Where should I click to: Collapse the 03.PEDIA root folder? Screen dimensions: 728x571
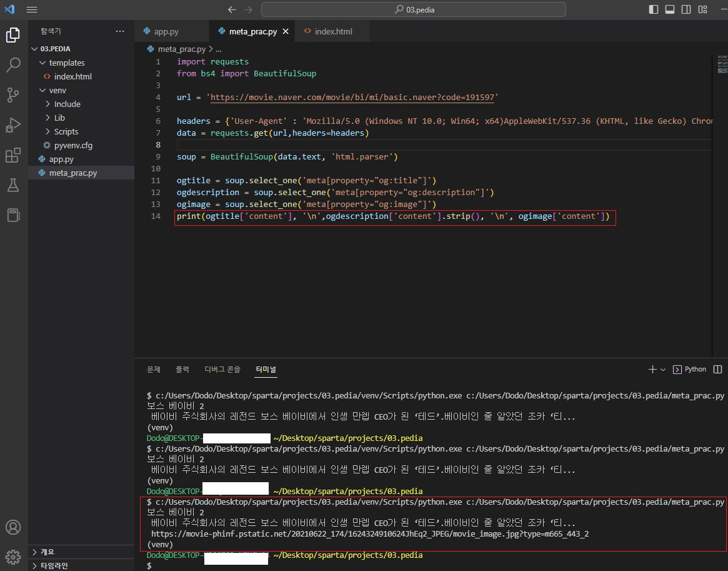[x=81, y=49]
